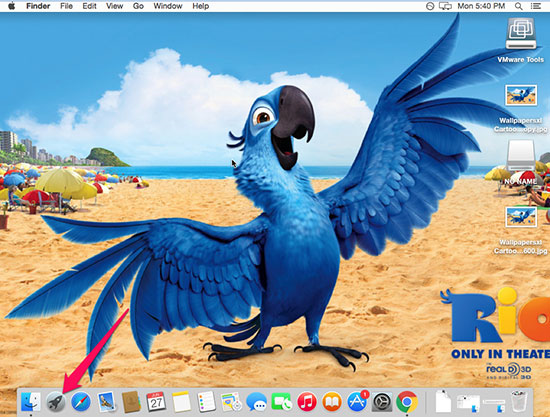This screenshot has height=417, width=550.
Task: Open Mail eagle stamp icon in Dock
Action: pyautogui.click(x=106, y=402)
